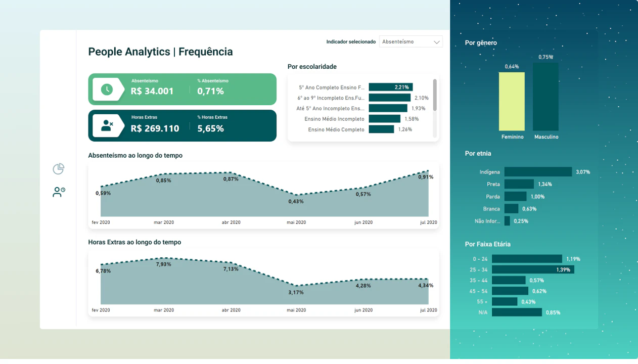Click the 0,57% label on absenteeism line chart
The height and width of the screenshot is (364, 638).
[363, 194]
